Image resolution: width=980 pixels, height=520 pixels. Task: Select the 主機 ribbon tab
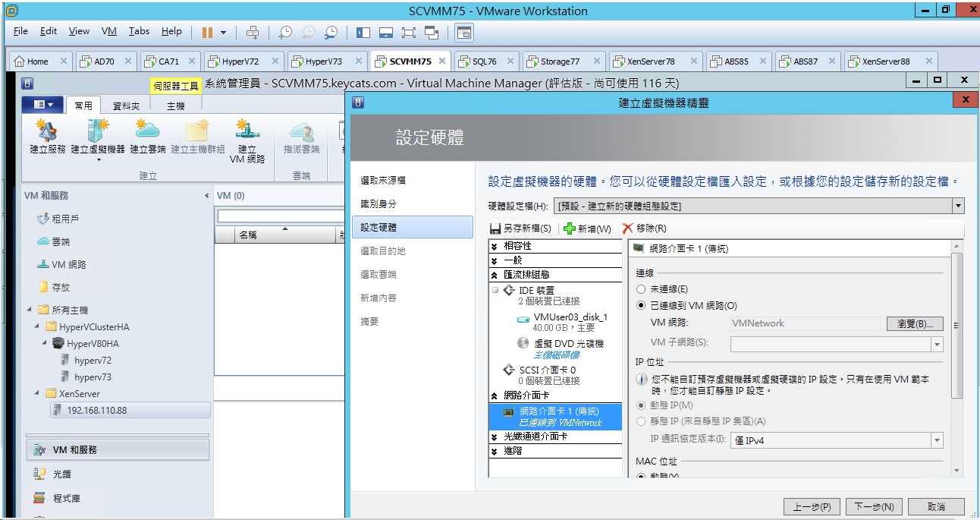[175, 106]
